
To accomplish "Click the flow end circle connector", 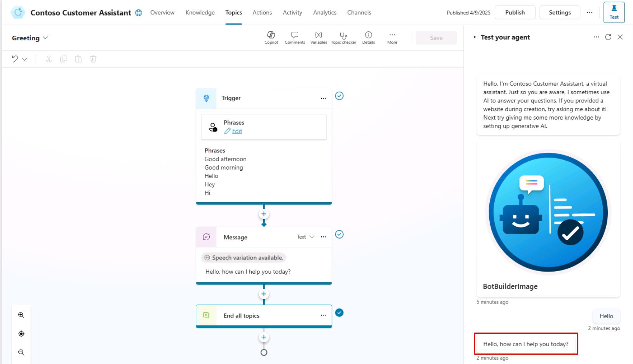I will pyautogui.click(x=264, y=352).
